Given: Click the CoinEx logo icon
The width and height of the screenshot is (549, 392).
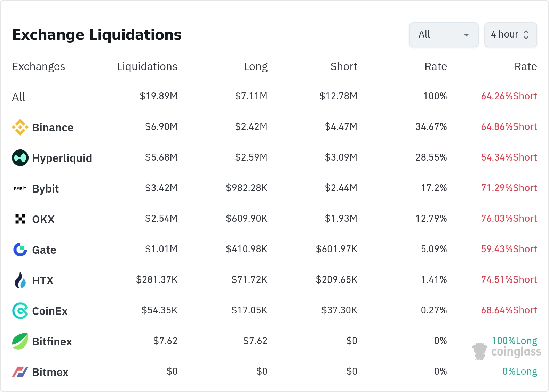Looking at the screenshot, I should click(20, 311).
